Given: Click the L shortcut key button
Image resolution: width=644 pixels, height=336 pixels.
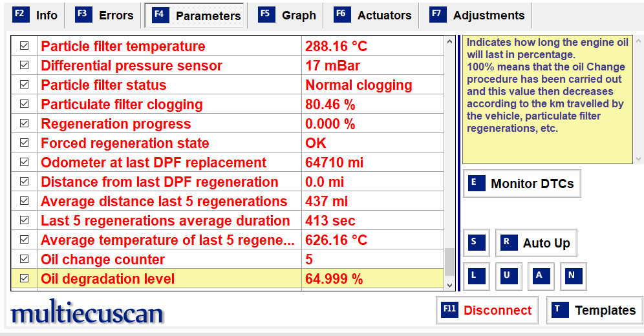Looking at the screenshot, I should 477,277.
